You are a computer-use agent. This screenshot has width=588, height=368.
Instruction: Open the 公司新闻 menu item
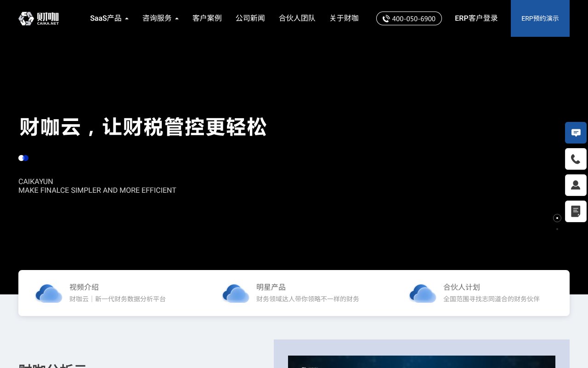(250, 18)
